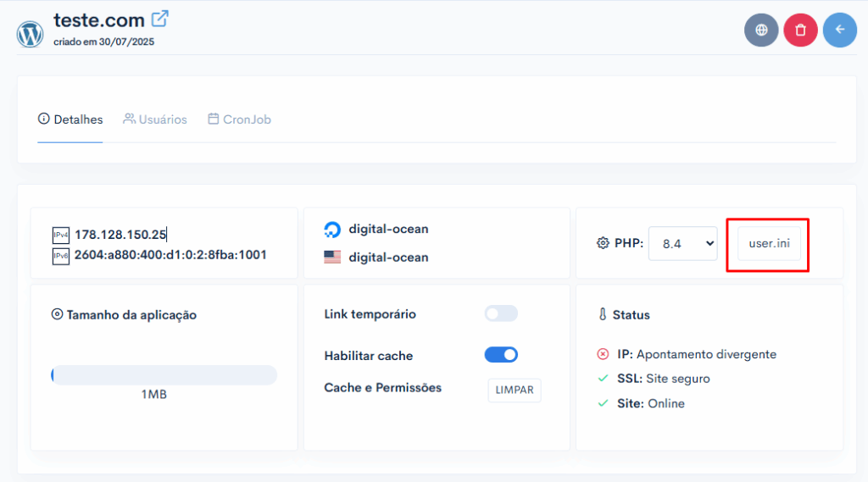Open the external link icon beside teste.com
Screen dimensions: 868x482
click(160, 19)
